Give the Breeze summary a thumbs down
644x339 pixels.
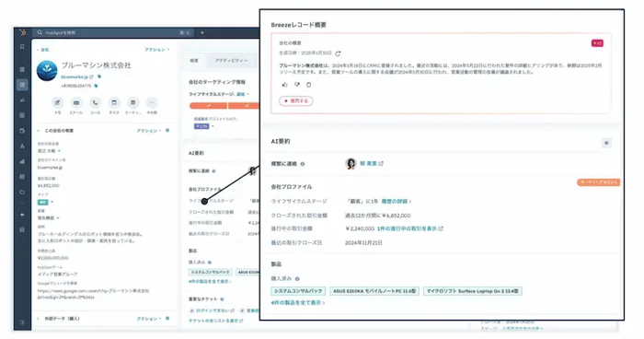click(x=297, y=85)
